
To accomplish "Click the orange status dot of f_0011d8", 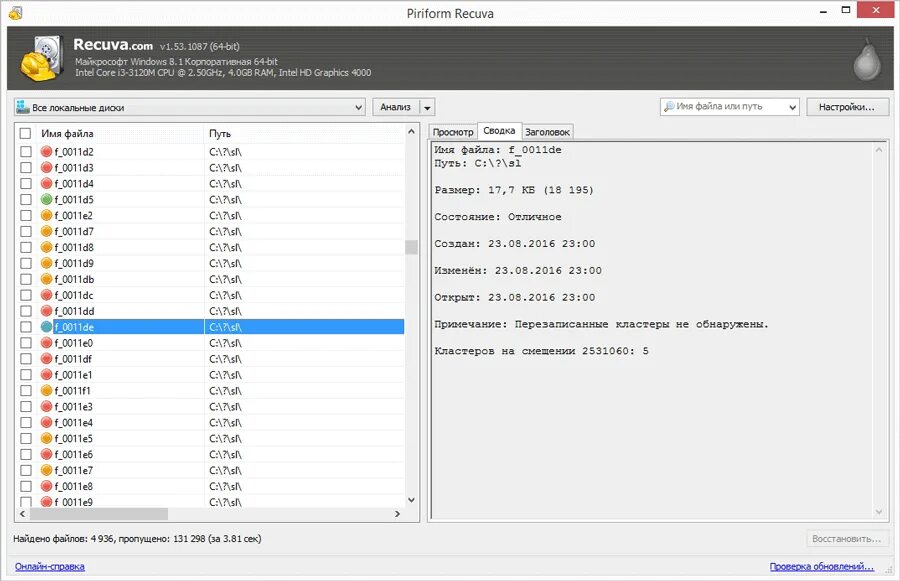I will 46,247.
